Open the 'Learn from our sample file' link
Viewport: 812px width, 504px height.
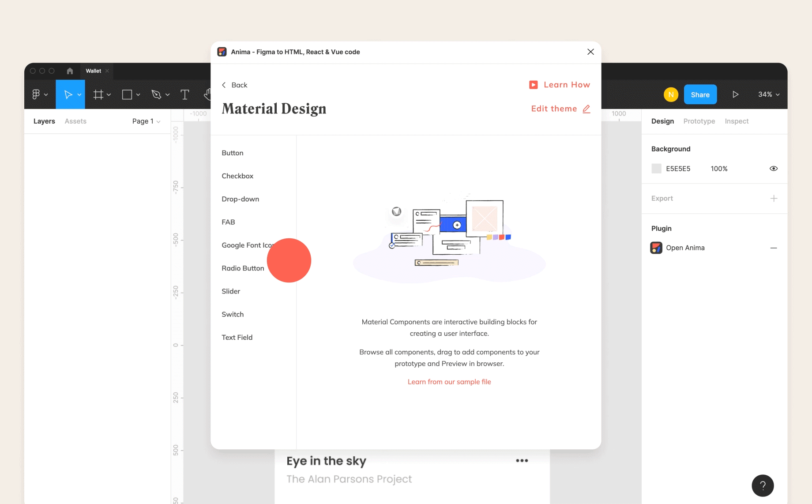coord(449,382)
